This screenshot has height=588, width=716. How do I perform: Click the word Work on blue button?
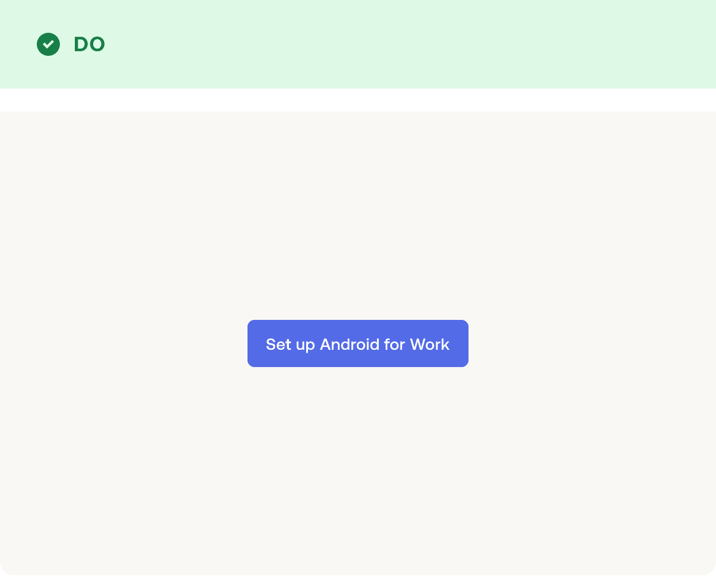[x=429, y=344]
